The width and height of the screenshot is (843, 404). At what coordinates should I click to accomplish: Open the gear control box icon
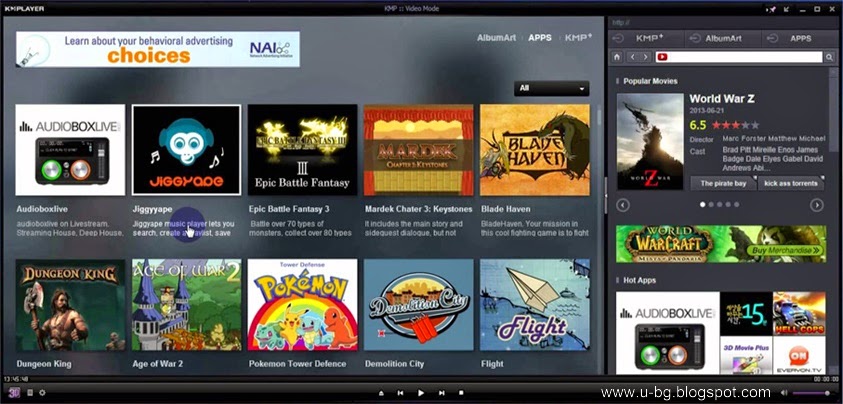point(42,393)
